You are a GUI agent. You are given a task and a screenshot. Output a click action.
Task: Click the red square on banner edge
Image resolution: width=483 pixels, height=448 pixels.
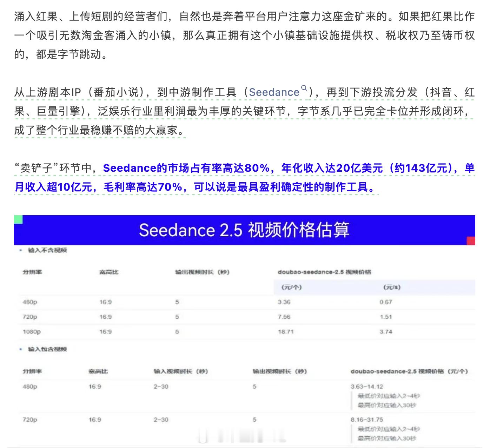(x=471, y=241)
